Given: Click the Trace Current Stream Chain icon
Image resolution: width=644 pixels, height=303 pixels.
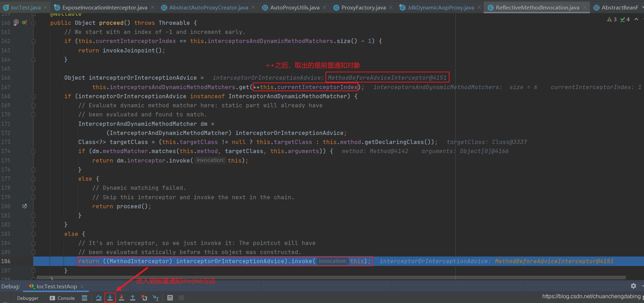Looking at the screenshot, I should [x=181, y=298].
